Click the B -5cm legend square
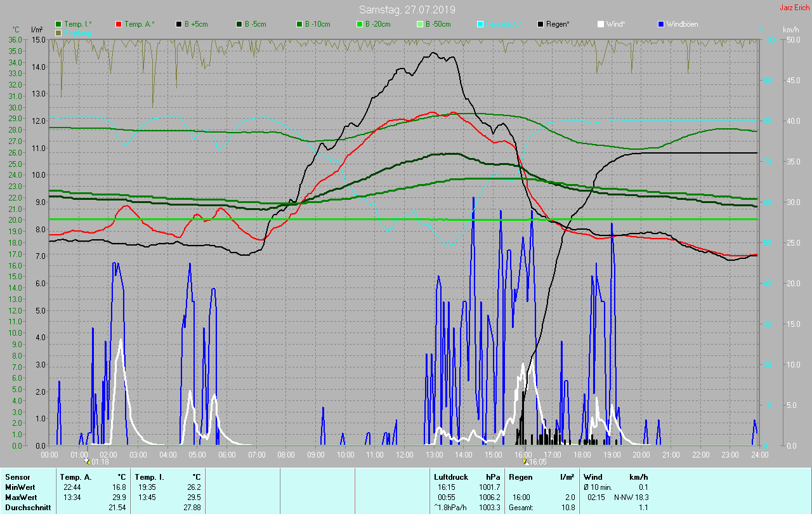812x514 pixels. coord(239,24)
